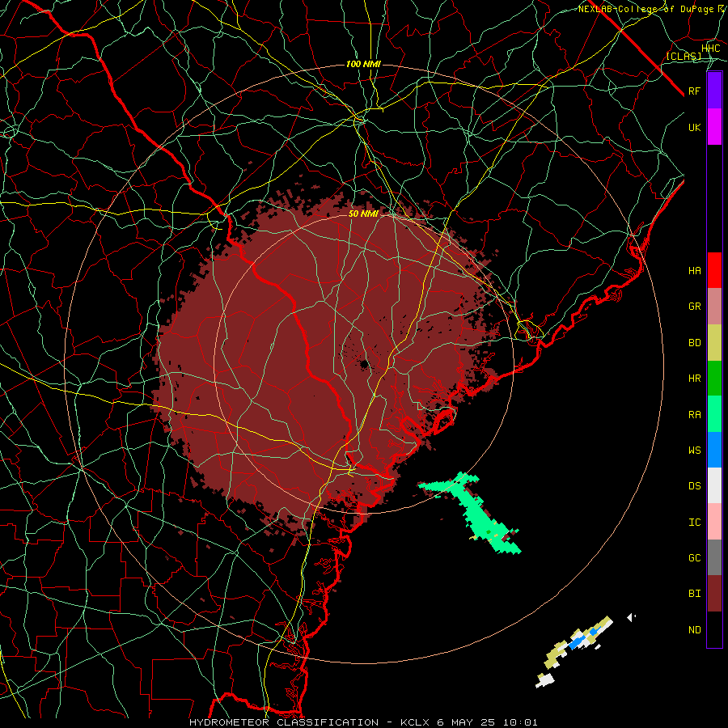Click the ND legend label

695,630
